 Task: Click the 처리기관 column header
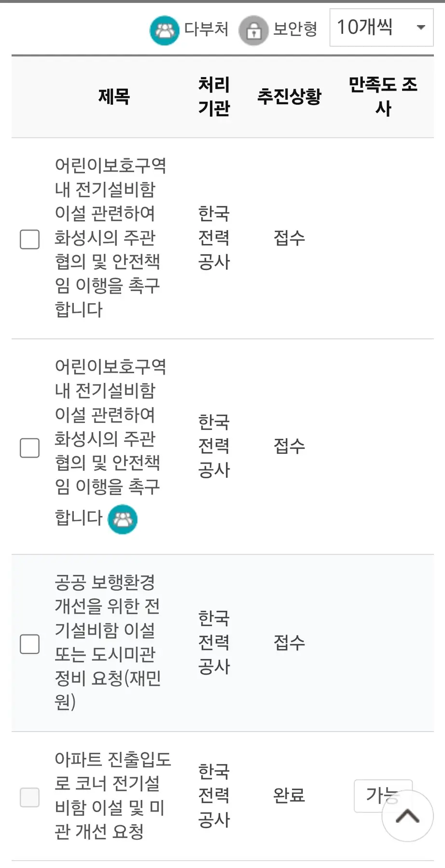(214, 96)
